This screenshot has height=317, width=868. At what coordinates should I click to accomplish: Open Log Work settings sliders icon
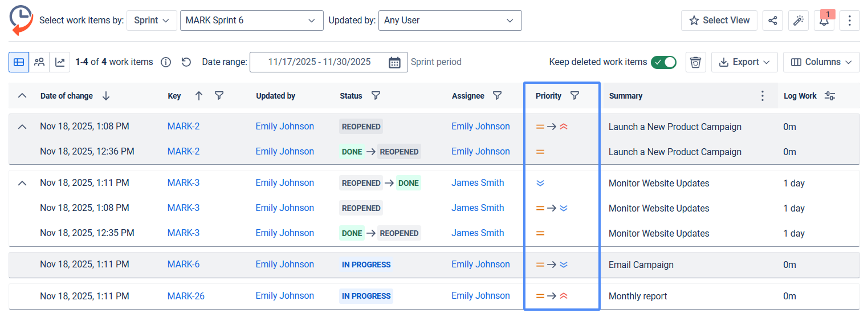[x=830, y=96]
